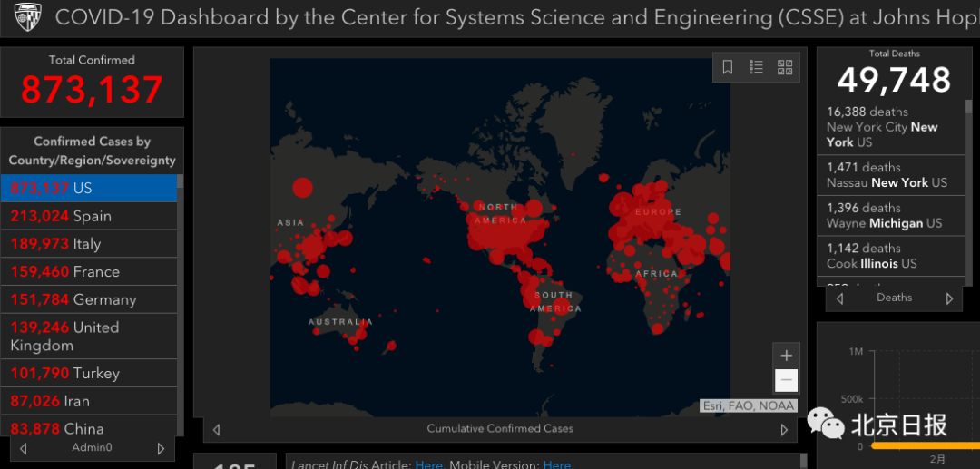Select the Deaths tab label

(x=895, y=298)
